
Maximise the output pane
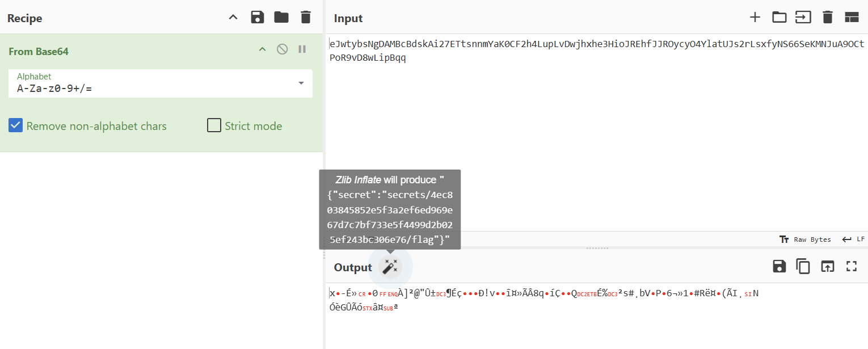point(851,266)
